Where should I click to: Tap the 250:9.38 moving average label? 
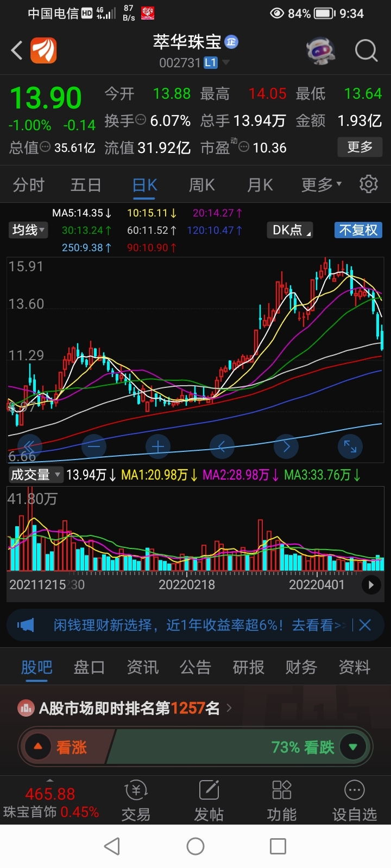pyautogui.click(x=87, y=248)
